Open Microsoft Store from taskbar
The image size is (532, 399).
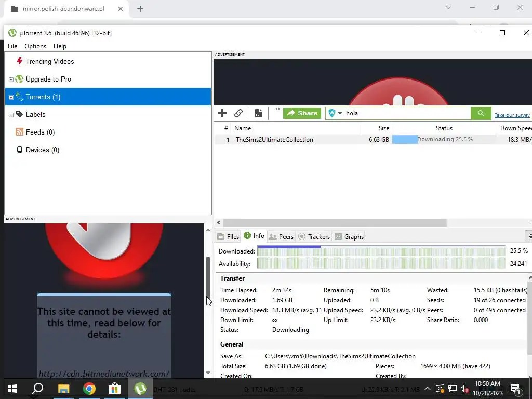tap(115, 389)
